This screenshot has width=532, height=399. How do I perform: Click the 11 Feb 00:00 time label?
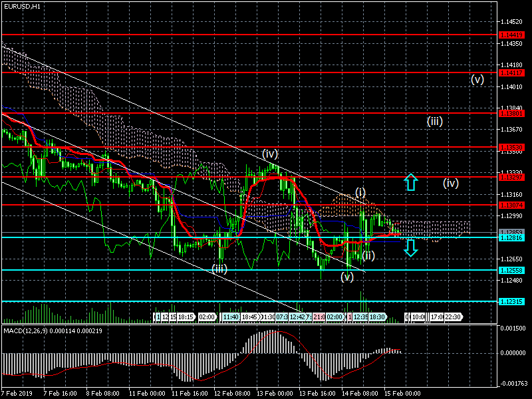coord(147,393)
